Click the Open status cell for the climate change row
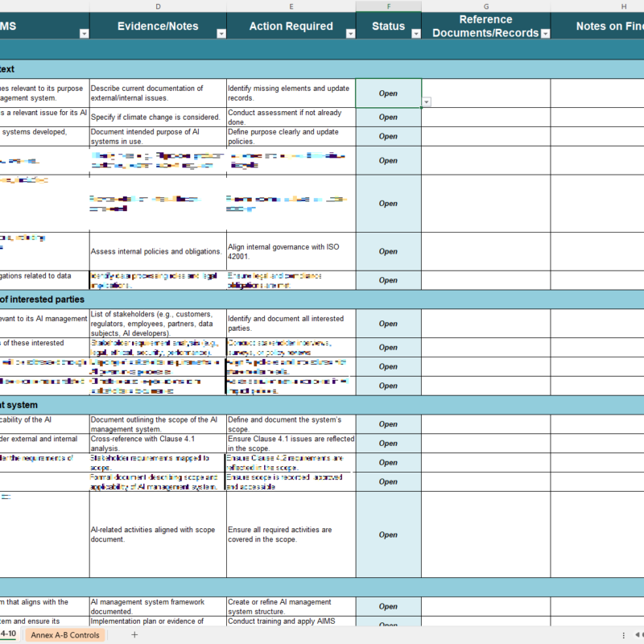644x644 pixels. [x=388, y=117]
